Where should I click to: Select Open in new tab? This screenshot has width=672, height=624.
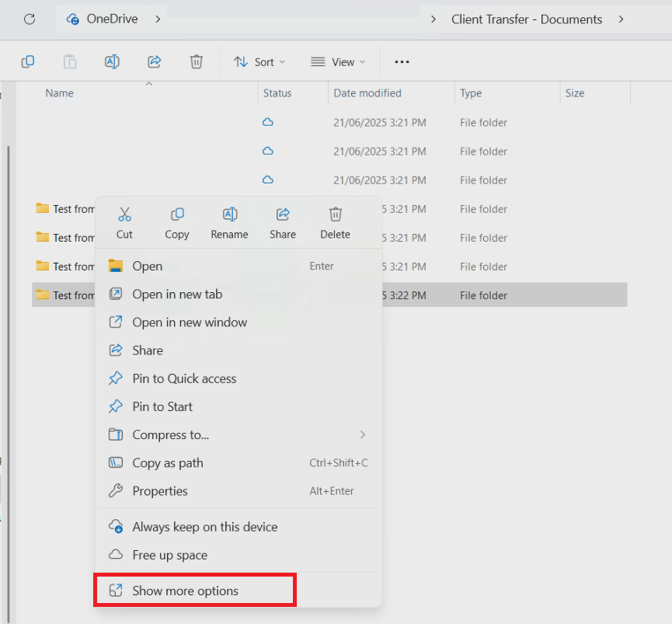(177, 295)
